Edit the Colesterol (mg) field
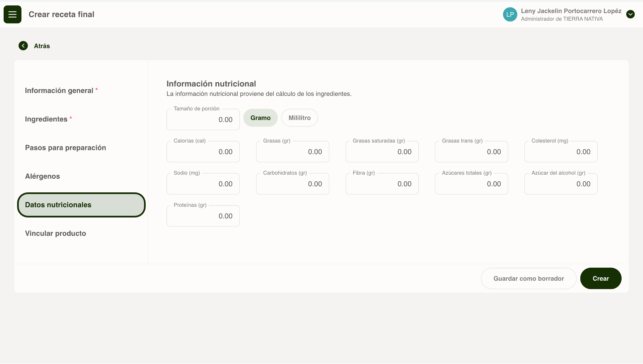Screen dimensions: 643x364 561,152
